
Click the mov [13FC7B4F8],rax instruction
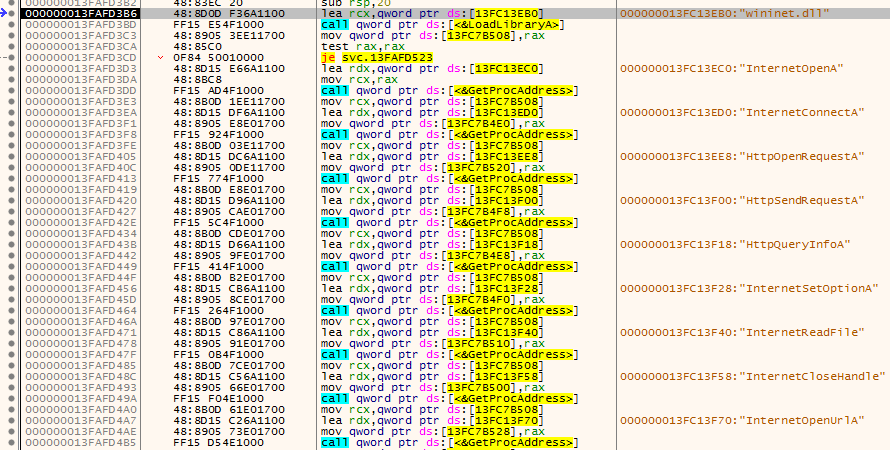click(x=433, y=211)
